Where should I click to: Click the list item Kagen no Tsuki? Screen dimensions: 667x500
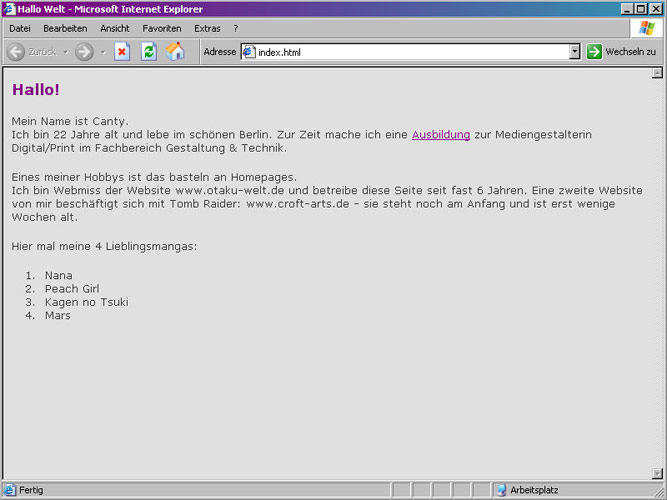point(87,302)
